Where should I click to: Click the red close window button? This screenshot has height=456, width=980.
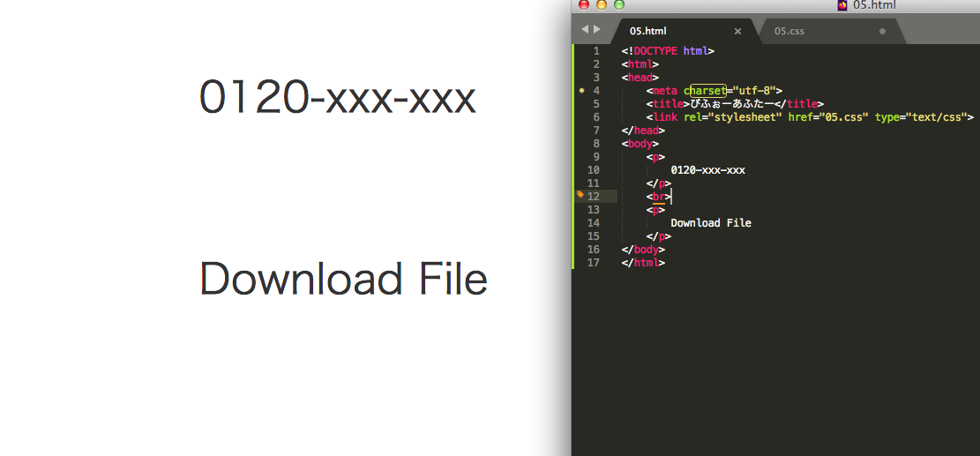coord(584,5)
